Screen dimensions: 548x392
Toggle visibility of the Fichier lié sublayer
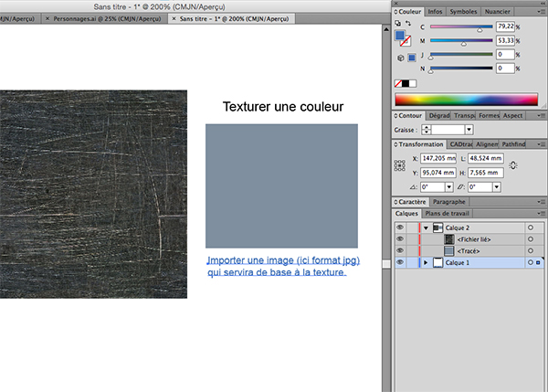[400, 238]
